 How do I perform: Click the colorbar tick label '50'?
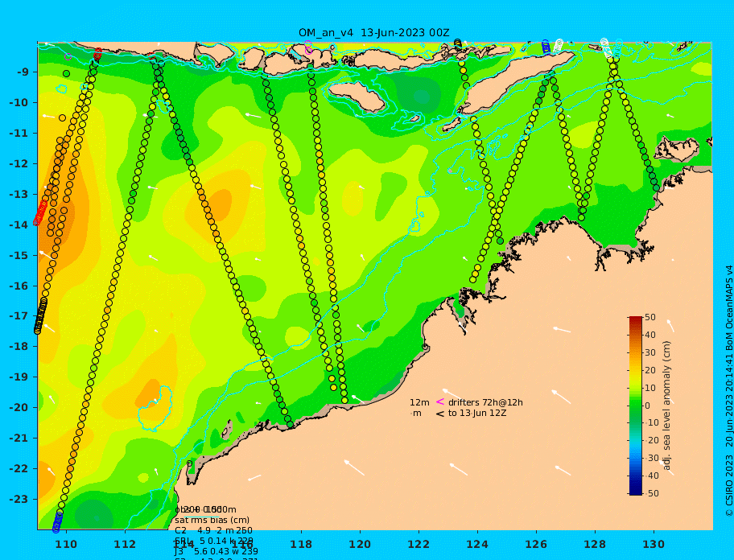click(650, 317)
